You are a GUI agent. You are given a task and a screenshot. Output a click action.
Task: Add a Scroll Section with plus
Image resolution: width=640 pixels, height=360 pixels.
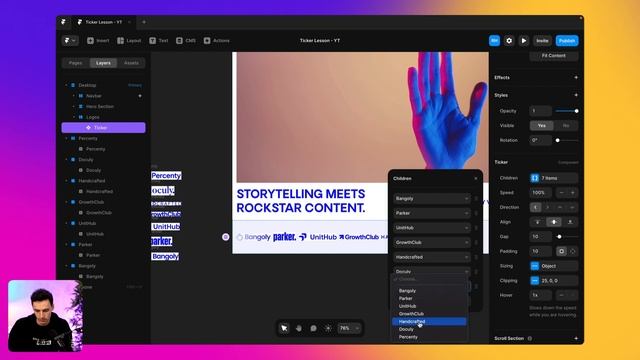[576, 338]
